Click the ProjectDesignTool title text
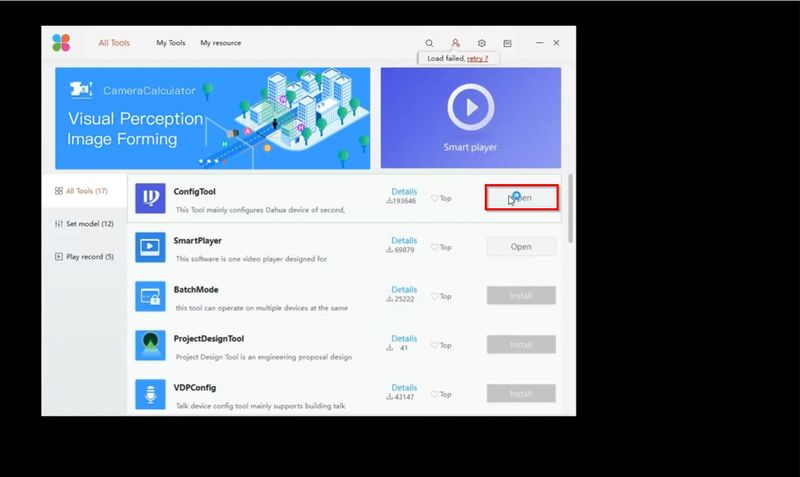This screenshot has height=477, width=800. coord(209,338)
